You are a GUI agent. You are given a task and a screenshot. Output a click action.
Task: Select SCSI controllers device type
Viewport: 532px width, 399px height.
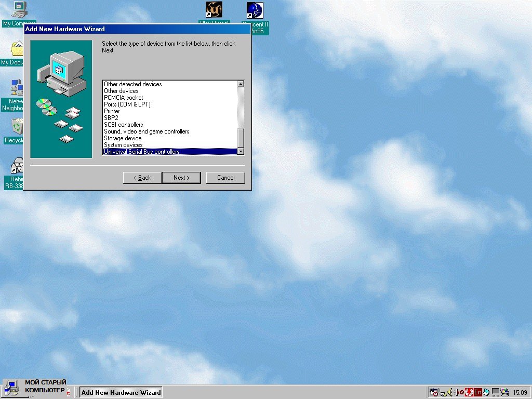(124, 125)
